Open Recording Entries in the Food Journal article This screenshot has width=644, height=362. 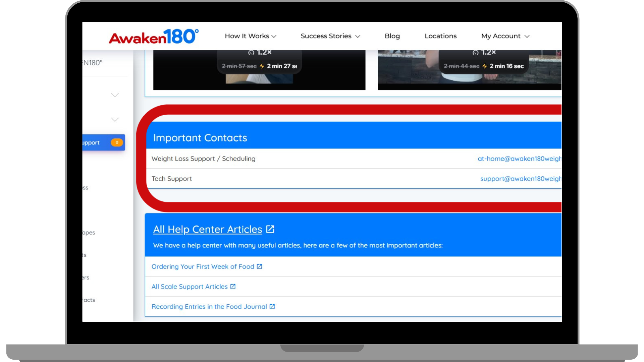[209, 307]
